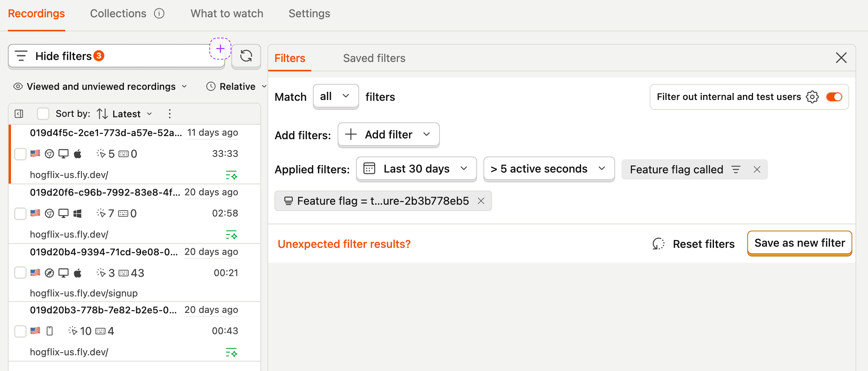This screenshot has height=371, width=868.
Task: Select checkbox for recording 019d20b3
Action: (x=20, y=331)
